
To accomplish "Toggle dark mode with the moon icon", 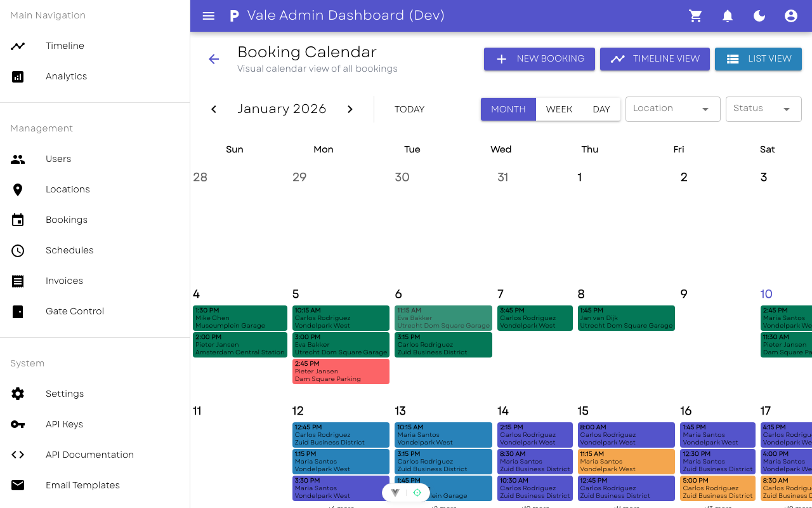I will tap(759, 15).
